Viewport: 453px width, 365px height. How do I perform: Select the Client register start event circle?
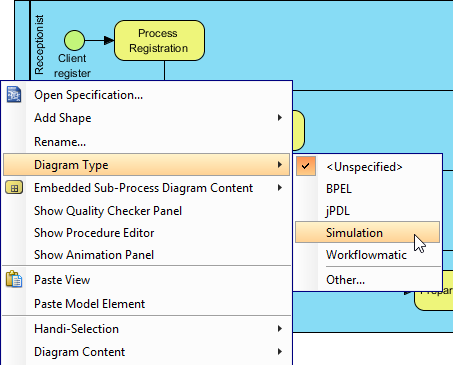tap(74, 40)
